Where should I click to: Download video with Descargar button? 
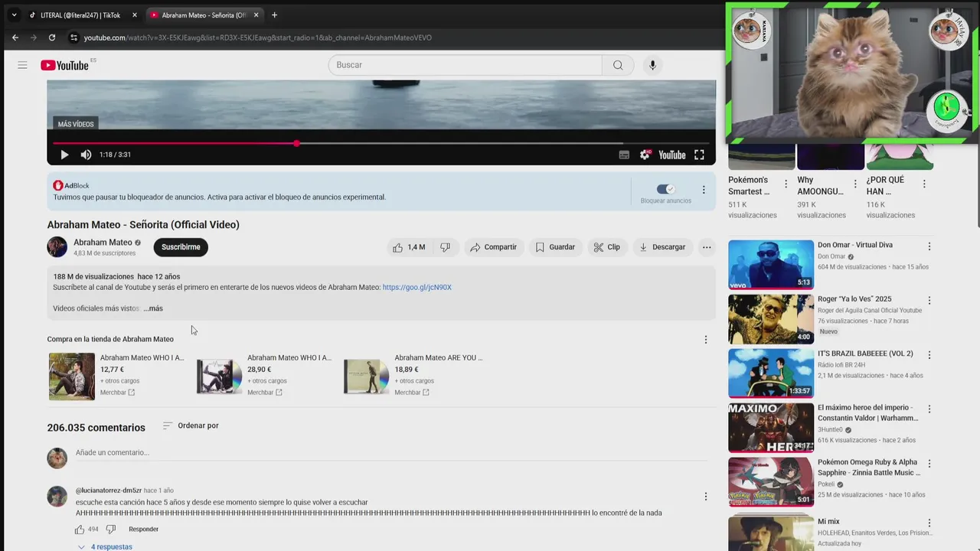click(662, 247)
